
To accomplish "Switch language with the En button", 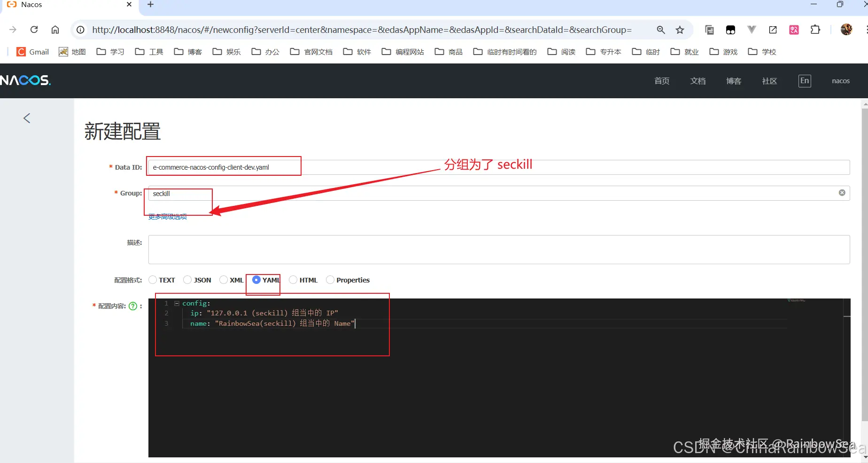I will [805, 81].
